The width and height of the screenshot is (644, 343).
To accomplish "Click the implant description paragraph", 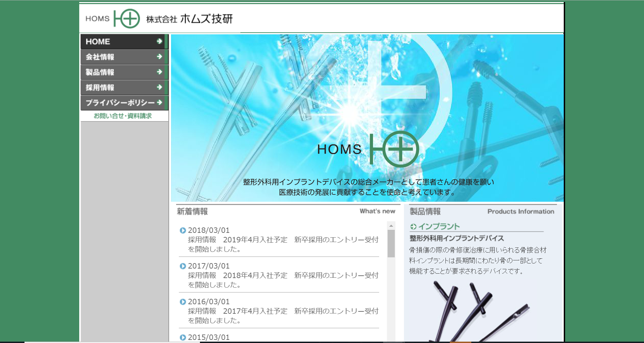I will (478, 260).
